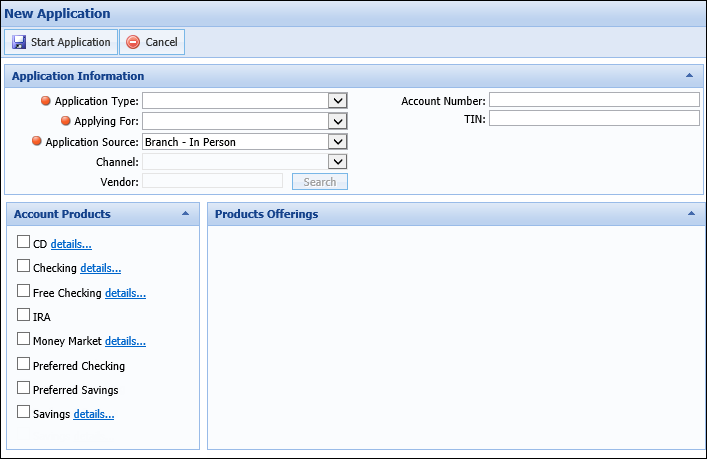Open the Applying For dropdown
This screenshot has width=707, height=459.
338,121
